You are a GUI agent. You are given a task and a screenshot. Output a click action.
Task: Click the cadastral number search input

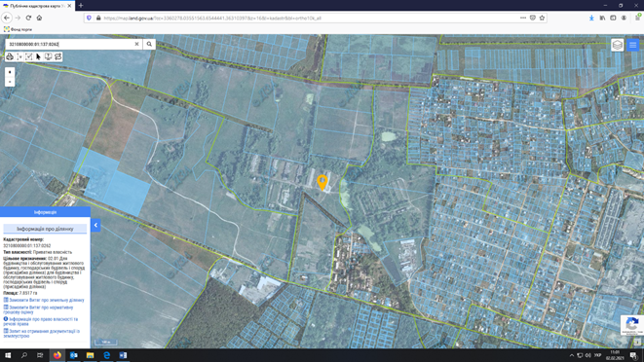click(71, 44)
